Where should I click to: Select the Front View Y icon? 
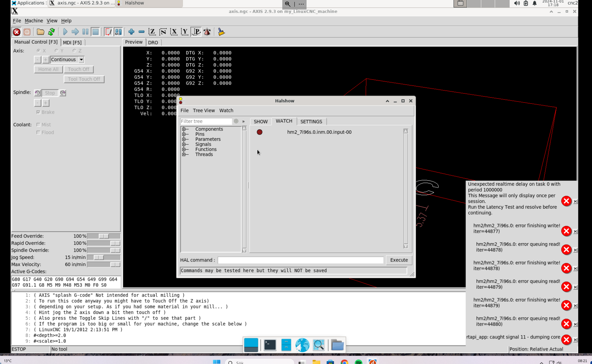coord(185,32)
